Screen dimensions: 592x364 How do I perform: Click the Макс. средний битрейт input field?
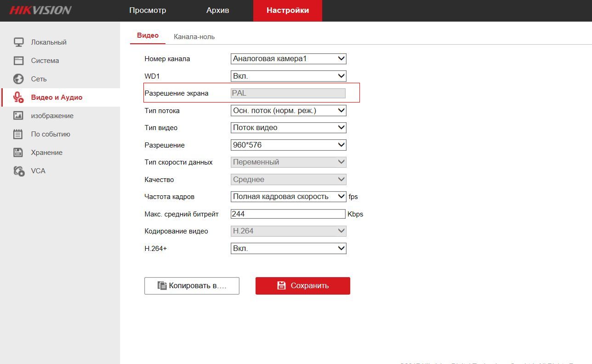point(288,214)
